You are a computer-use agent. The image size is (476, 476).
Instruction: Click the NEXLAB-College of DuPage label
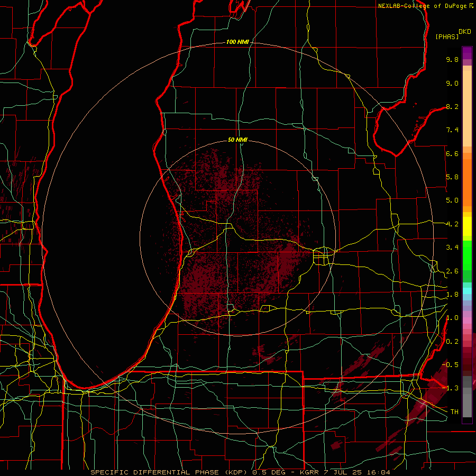pos(423,6)
